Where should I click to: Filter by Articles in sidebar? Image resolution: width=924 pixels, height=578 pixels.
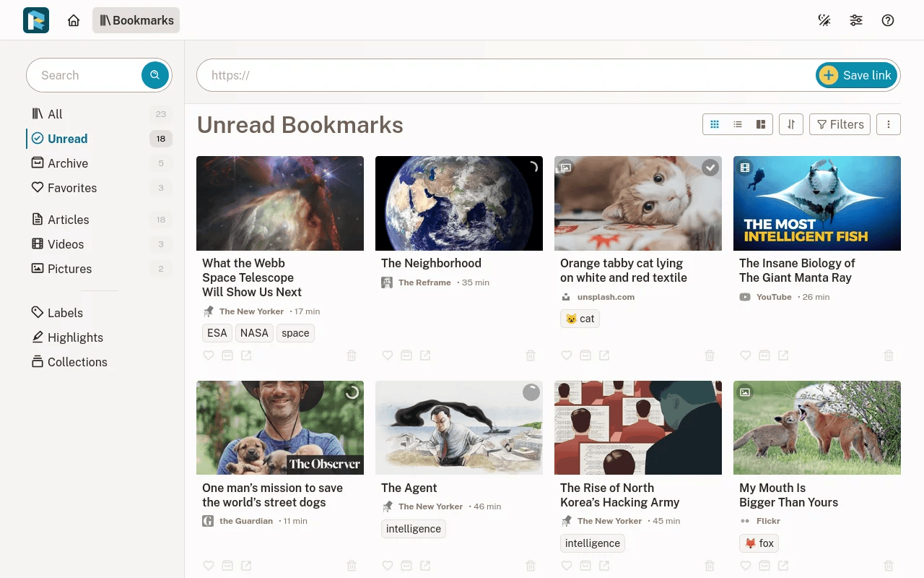(x=100, y=220)
